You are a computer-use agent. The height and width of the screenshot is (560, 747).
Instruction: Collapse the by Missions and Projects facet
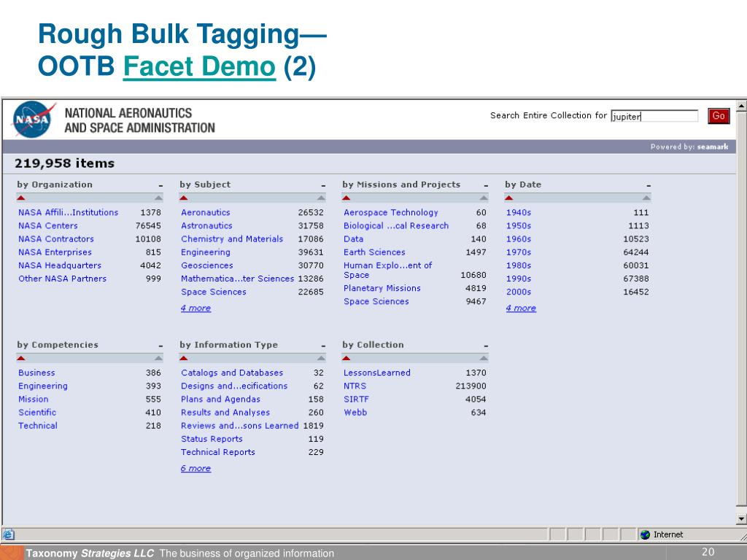(x=486, y=185)
